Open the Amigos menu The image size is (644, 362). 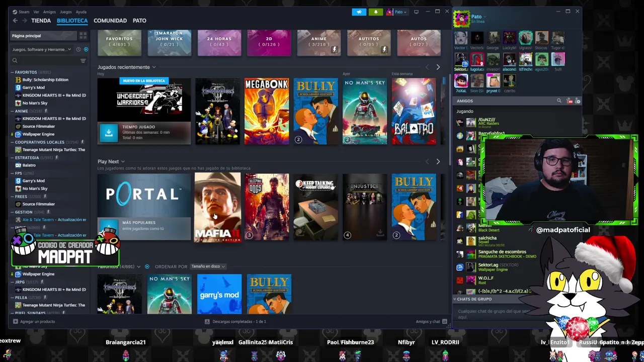pyautogui.click(x=49, y=12)
